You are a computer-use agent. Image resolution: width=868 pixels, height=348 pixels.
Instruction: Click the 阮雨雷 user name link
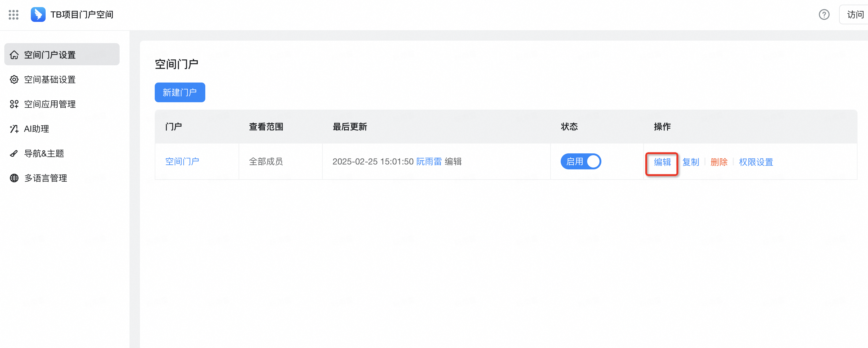pyautogui.click(x=429, y=162)
